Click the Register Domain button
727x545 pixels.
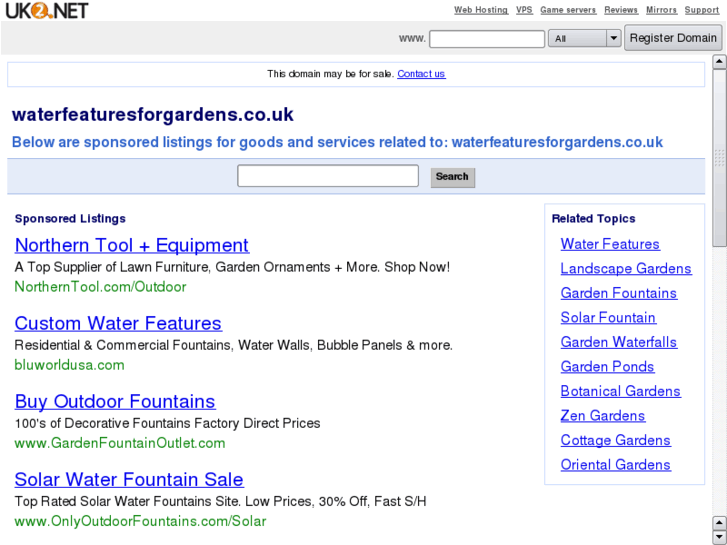(x=673, y=38)
